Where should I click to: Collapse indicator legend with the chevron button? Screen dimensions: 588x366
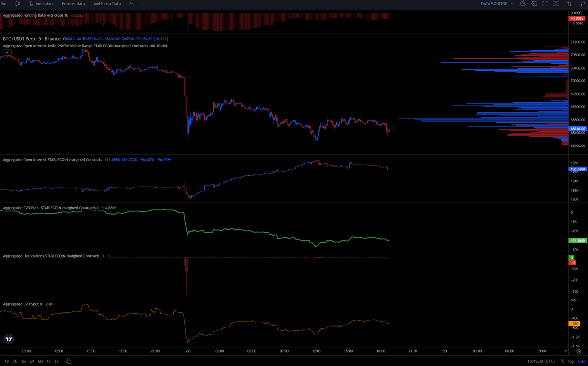[7, 52]
